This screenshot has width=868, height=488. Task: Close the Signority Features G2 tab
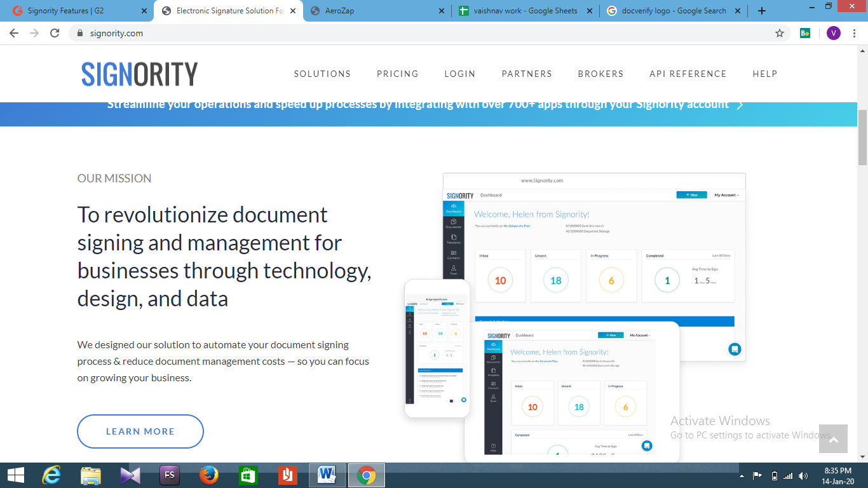click(x=144, y=11)
